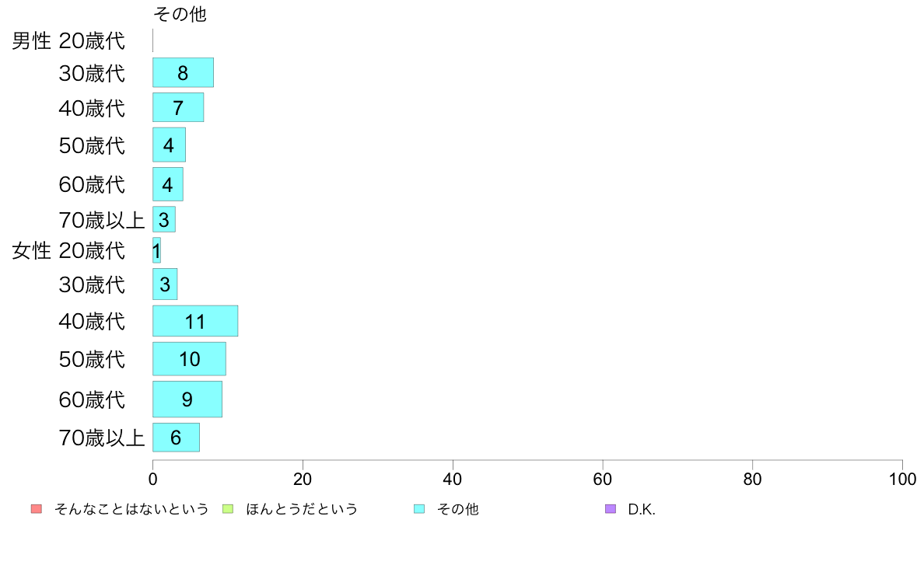Image resolution: width=924 pixels, height=572 pixels.
Task: Click the cyan その他 legend swatch
Action: click(419, 509)
